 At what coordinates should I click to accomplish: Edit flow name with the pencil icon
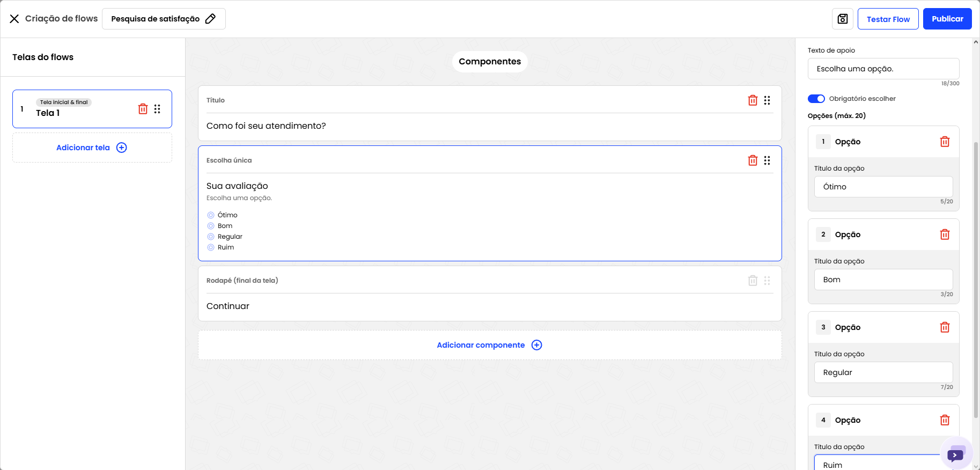211,19
